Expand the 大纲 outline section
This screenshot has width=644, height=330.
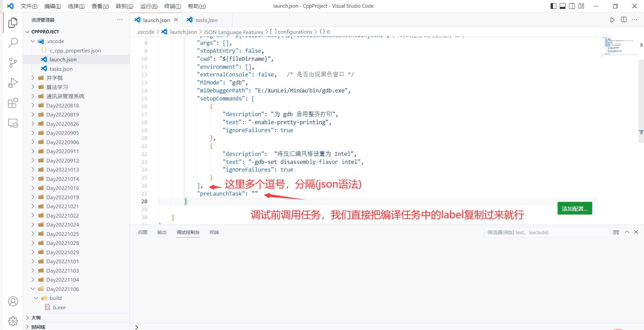pyautogui.click(x=76, y=318)
